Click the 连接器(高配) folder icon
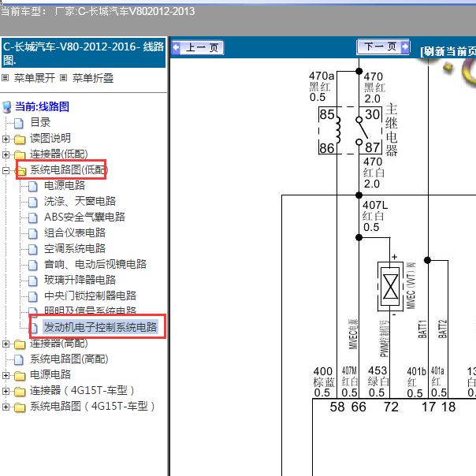The width and height of the screenshot is (476, 476). point(20,344)
